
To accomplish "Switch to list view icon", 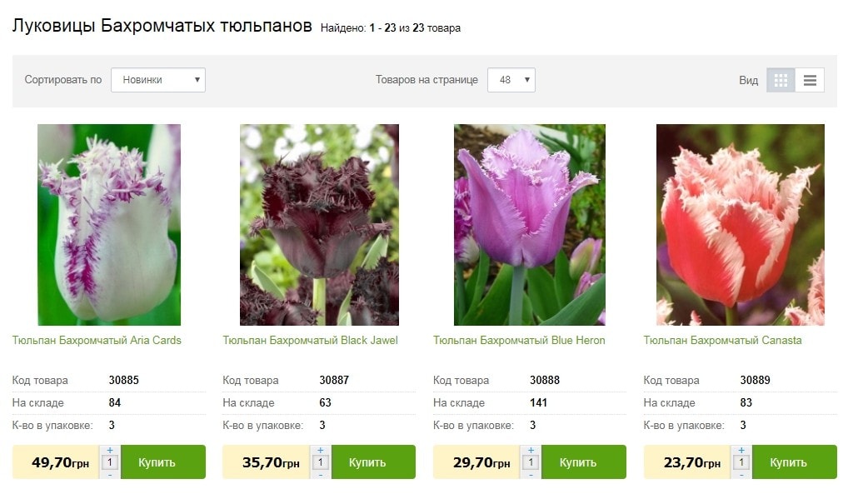I will point(810,80).
